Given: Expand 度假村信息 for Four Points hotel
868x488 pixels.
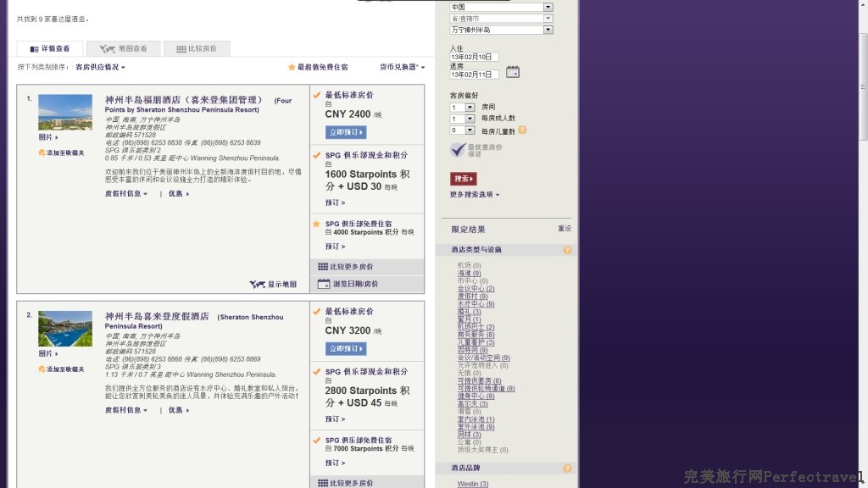Looking at the screenshot, I should click(126, 194).
